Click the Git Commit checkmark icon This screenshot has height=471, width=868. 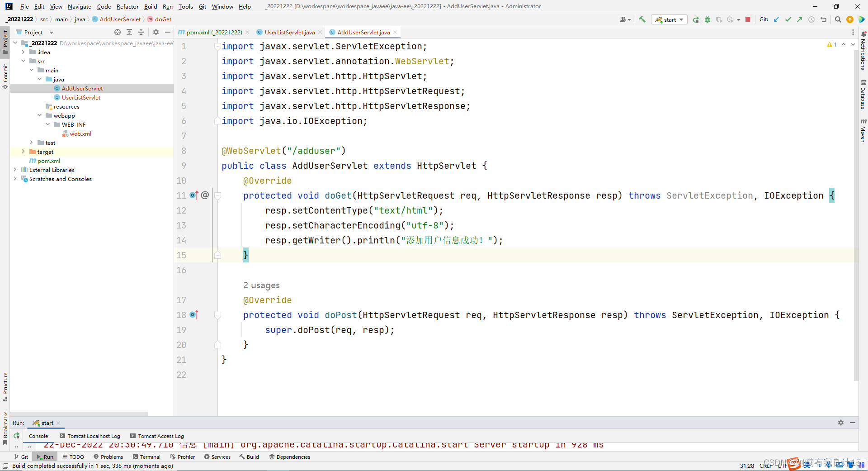tap(788, 19)
